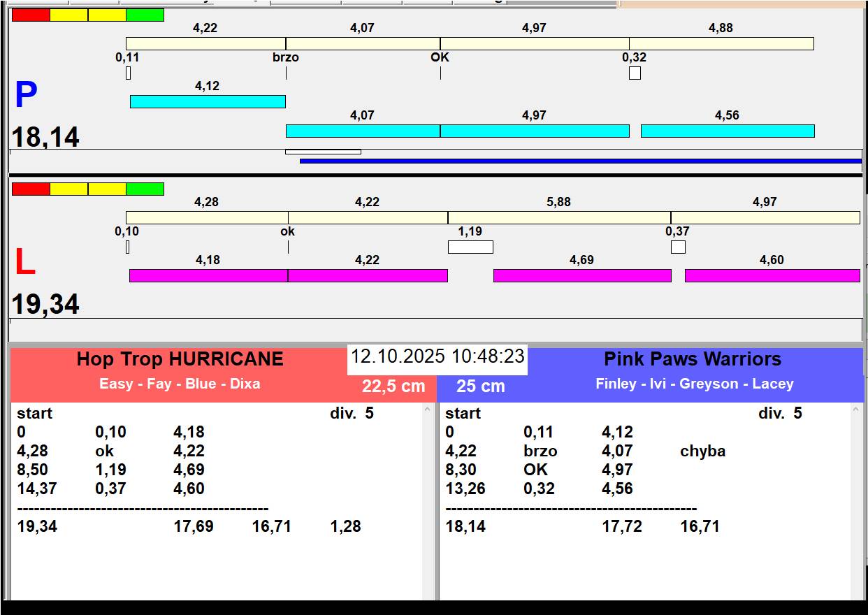Screen dimensions: 868x615
Task: Click the Pink Paws Warriors team header
Action: tap(692, 359)
